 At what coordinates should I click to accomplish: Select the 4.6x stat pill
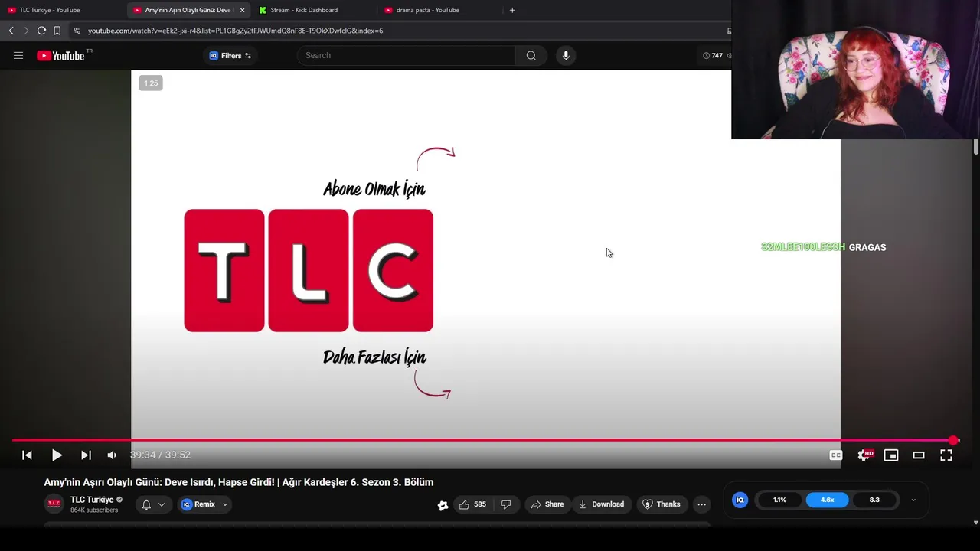pos(827,500)
